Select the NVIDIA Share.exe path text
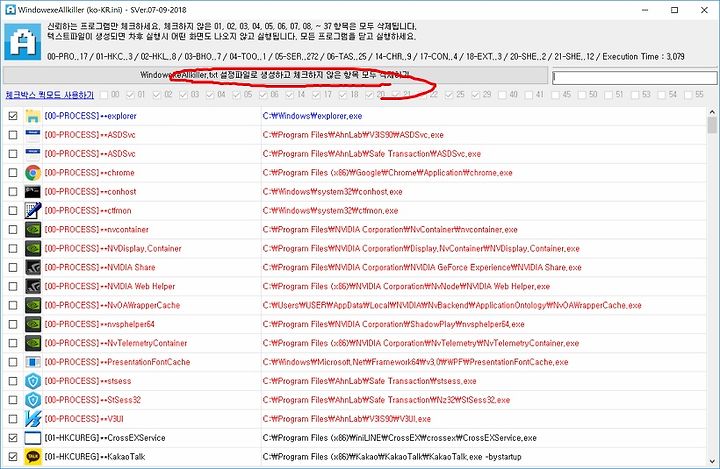Screen dimensions: 720x469 [422, 267]
